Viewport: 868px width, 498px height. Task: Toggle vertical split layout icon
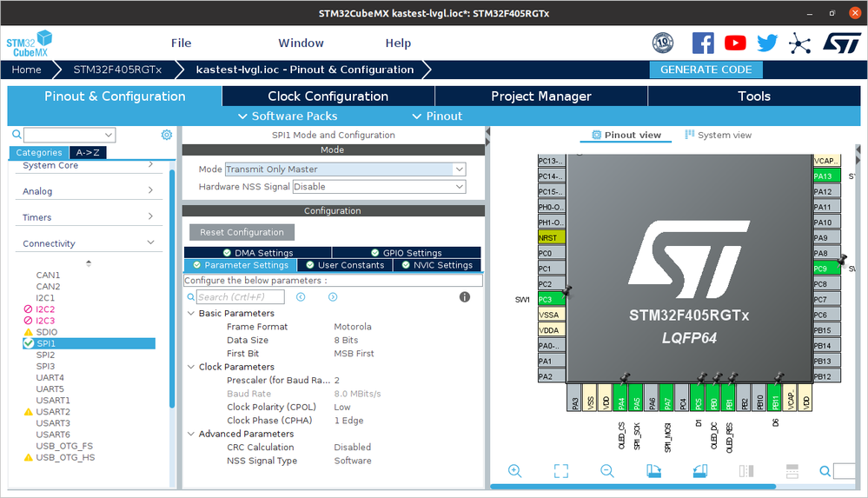[746, 471]
